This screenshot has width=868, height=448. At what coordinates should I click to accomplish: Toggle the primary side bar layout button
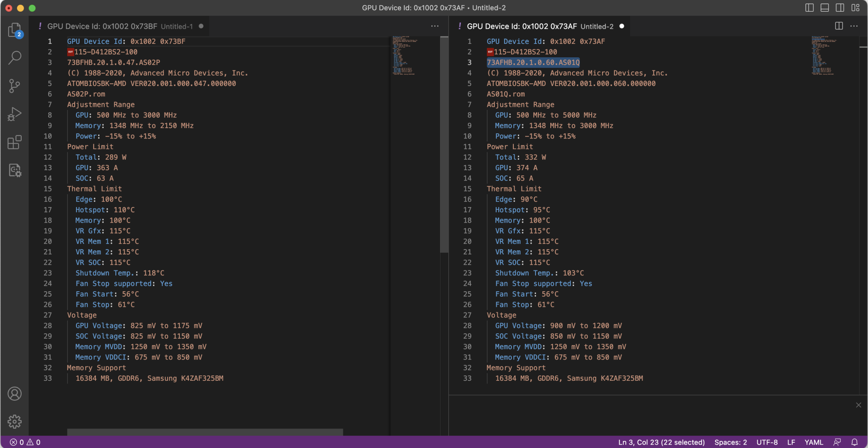(x=809, y=8)
